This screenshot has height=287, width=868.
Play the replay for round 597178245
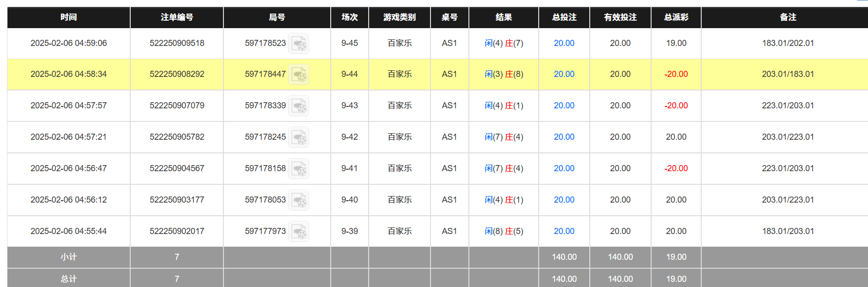click(x=298, y=137)
